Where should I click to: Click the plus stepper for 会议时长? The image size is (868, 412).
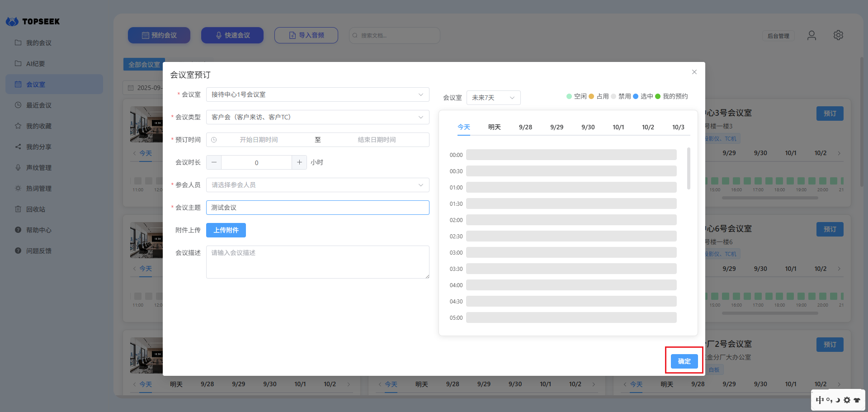299,162
